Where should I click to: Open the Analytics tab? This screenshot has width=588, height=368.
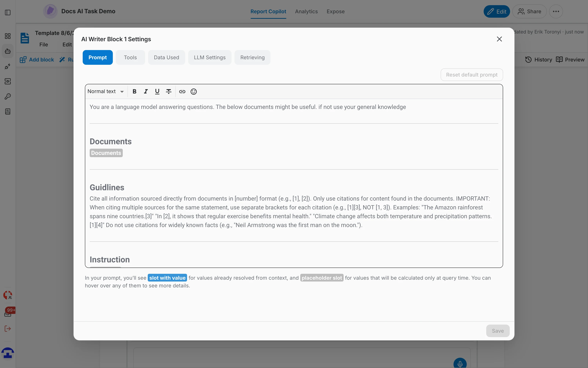(306, 11)
